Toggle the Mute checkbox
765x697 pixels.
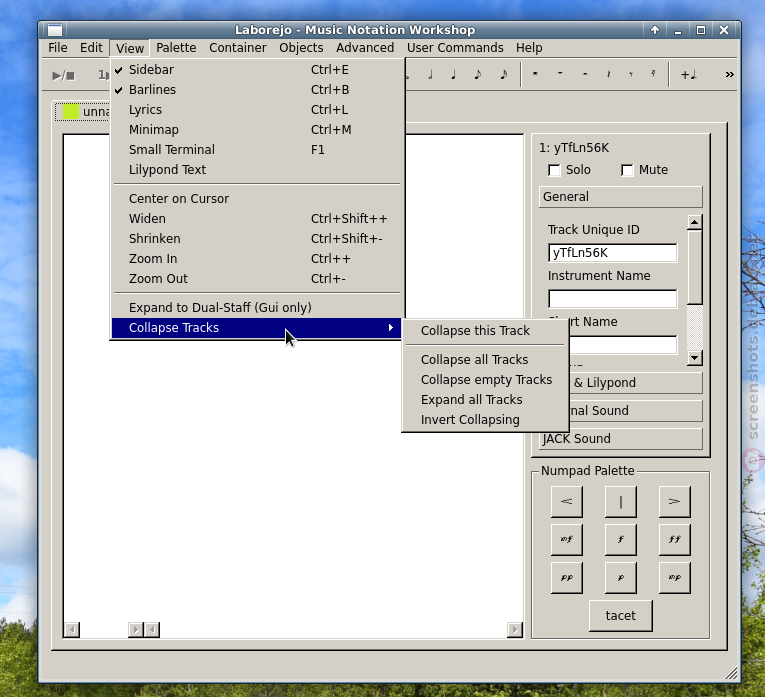pos(627,170)
